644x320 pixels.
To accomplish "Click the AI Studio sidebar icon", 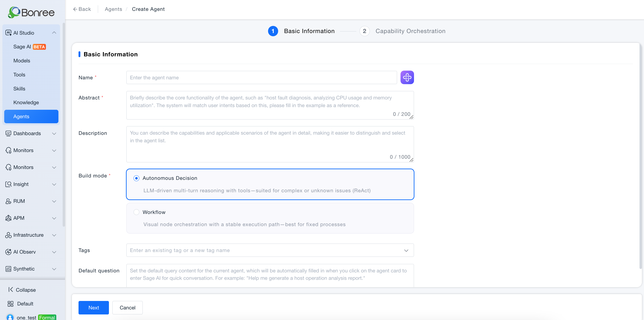I will pos(8,33).
